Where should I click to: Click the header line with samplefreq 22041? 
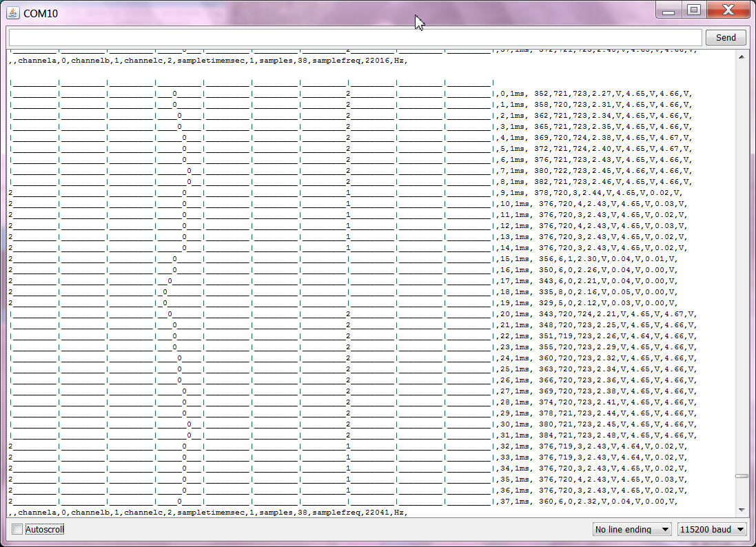(x=208, y=513)
